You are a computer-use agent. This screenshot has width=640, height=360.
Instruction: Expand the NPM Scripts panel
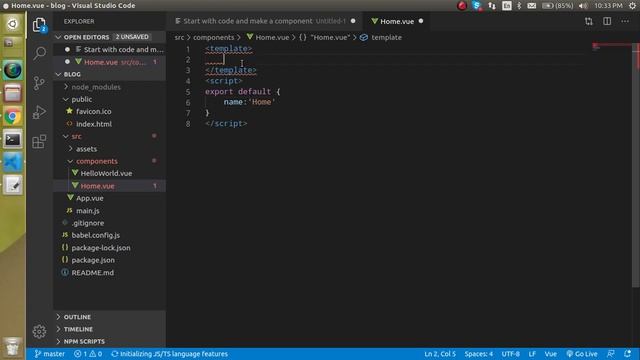click(x=109, y=341)
